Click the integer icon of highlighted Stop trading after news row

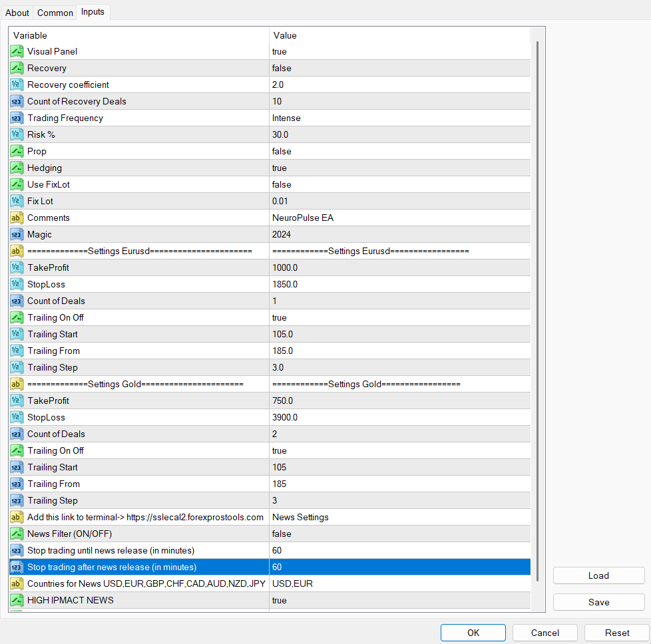pyautogui.click(x=17, y=567)
